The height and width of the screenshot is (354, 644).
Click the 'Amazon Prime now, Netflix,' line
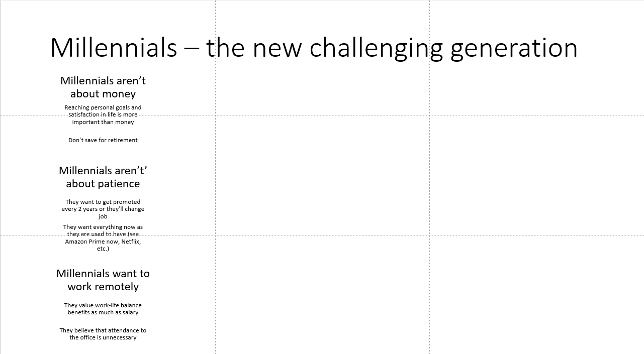pos(103,242)
